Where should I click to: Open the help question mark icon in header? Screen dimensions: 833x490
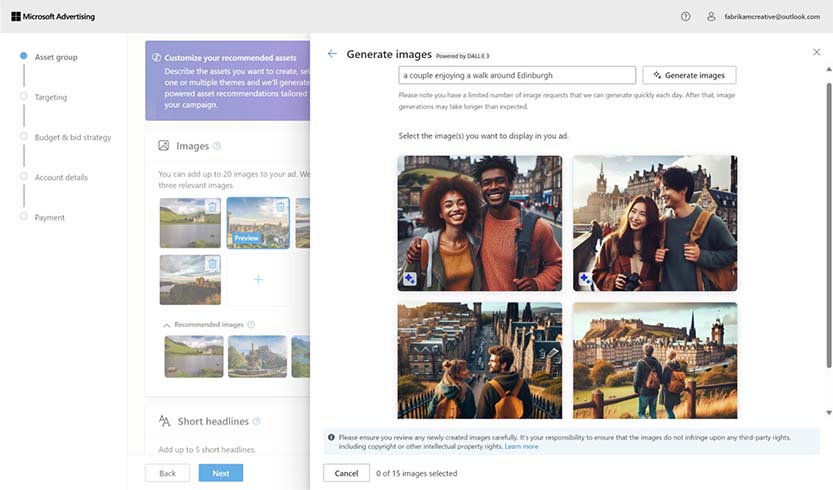[x=685, y=16]
